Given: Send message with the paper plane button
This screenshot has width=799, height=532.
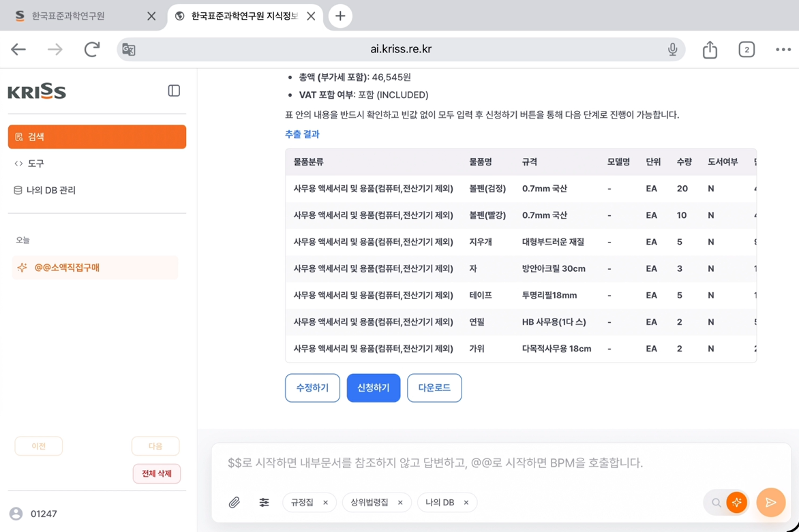Looking at the screenshot, I should click(770, 503).
